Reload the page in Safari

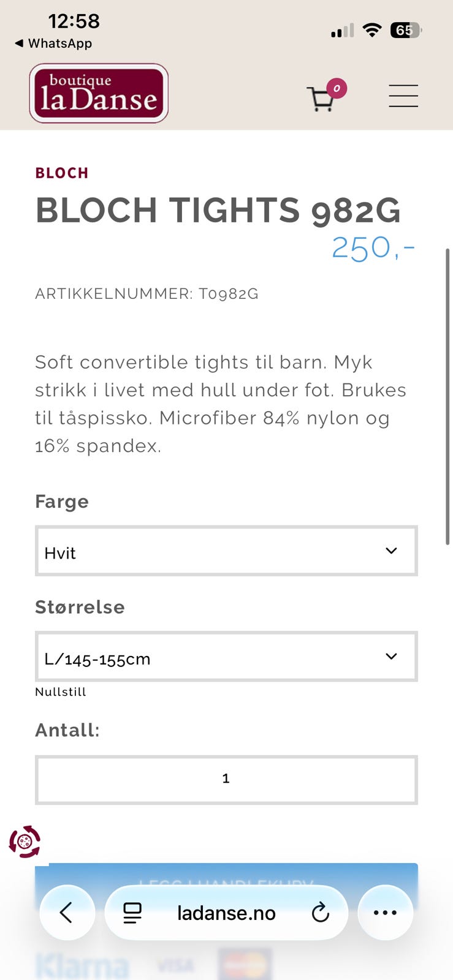321,913
